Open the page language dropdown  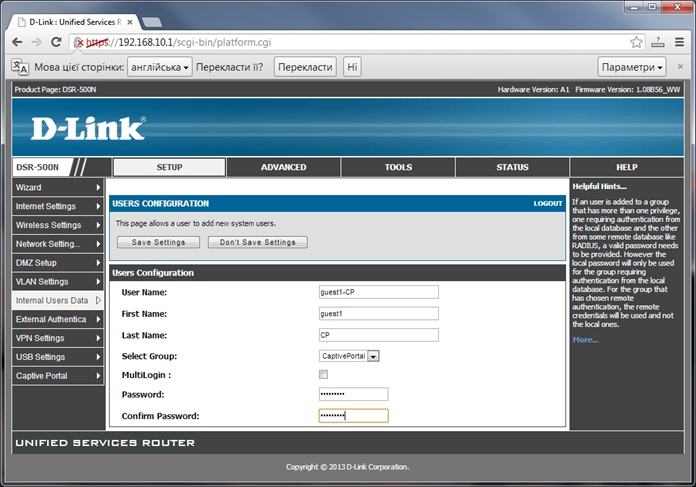point(159,66)
